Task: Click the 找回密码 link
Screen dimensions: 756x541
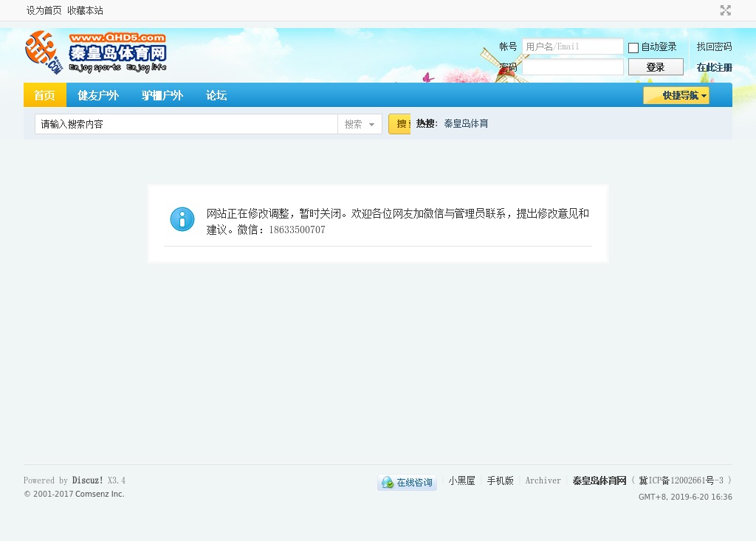Action: point(714,46)
